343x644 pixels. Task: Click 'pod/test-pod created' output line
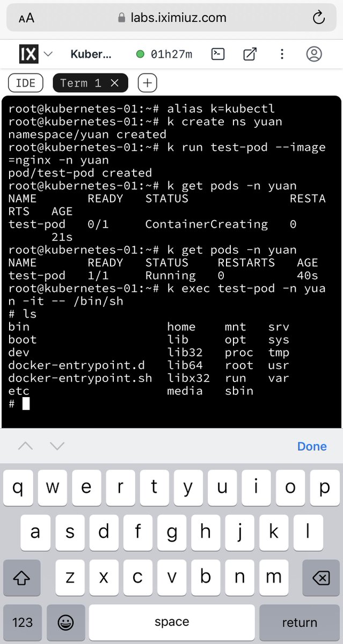[80, 173]
